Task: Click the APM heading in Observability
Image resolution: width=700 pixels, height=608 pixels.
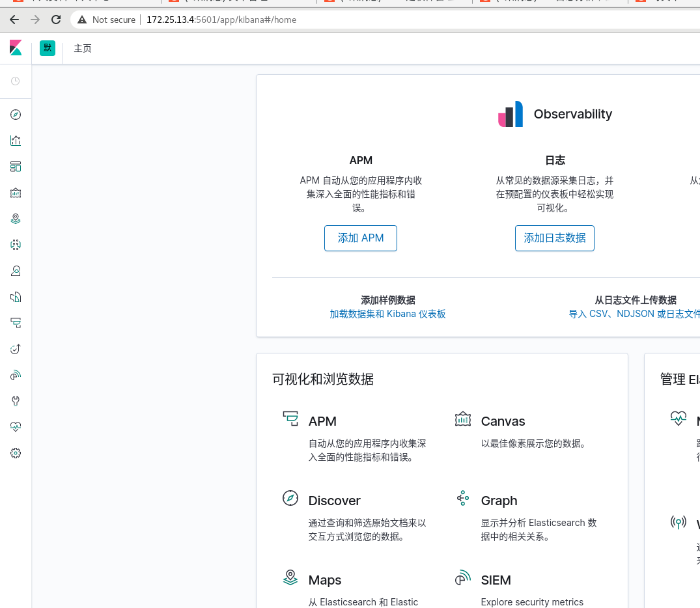Action: [x=361, y=160]
